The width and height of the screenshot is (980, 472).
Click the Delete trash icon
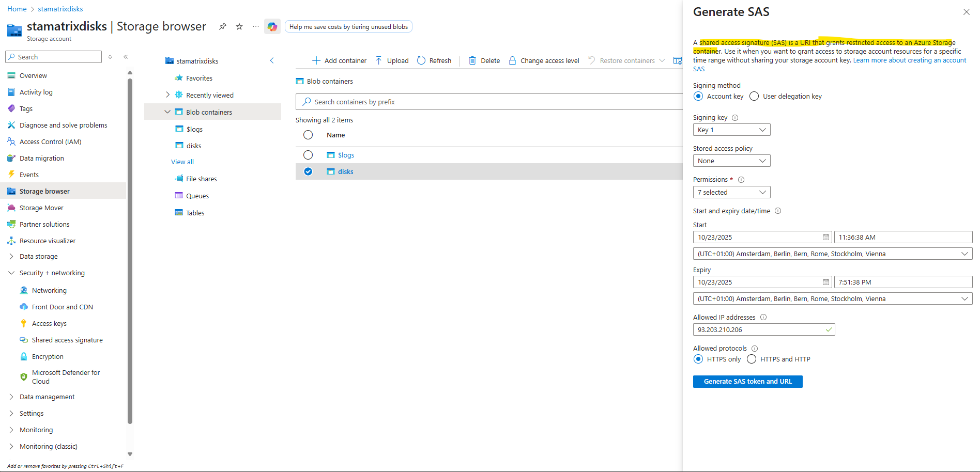tap(472, 60)
